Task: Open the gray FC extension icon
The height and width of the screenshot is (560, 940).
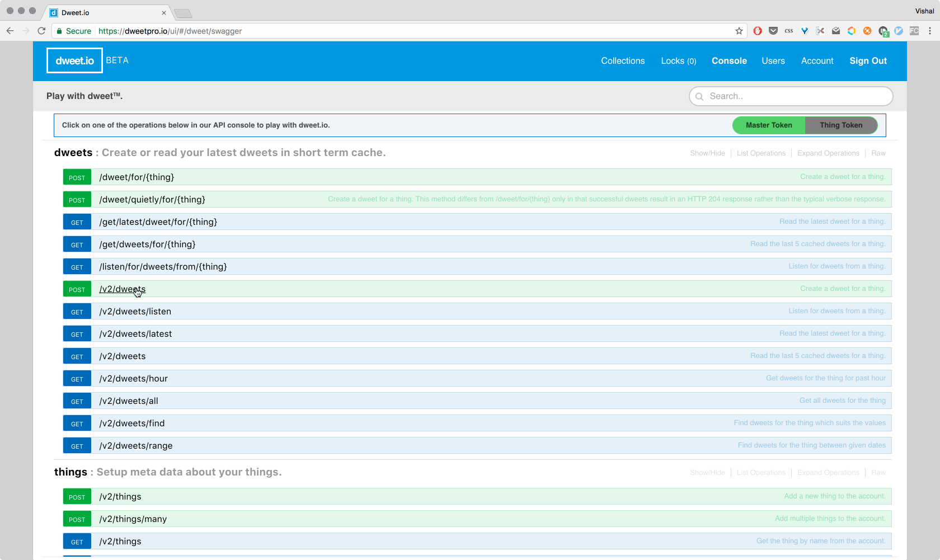Action: point(914,31)
